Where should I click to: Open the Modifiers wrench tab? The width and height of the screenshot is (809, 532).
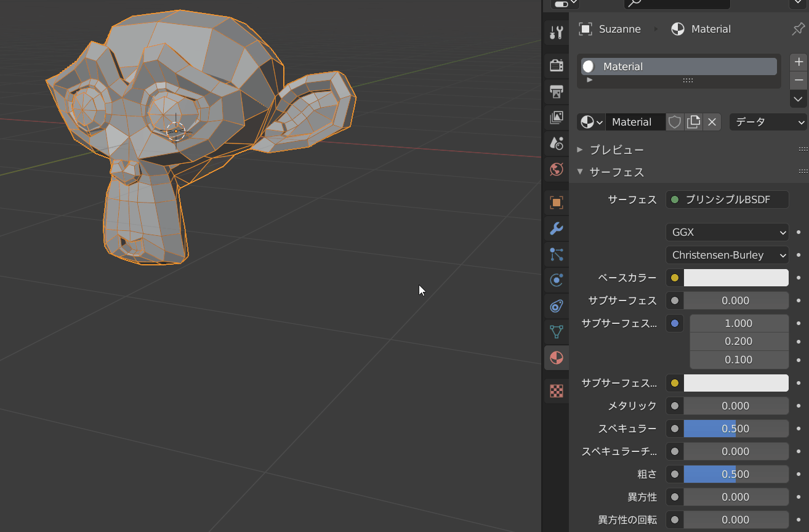[x=557, y=228]
